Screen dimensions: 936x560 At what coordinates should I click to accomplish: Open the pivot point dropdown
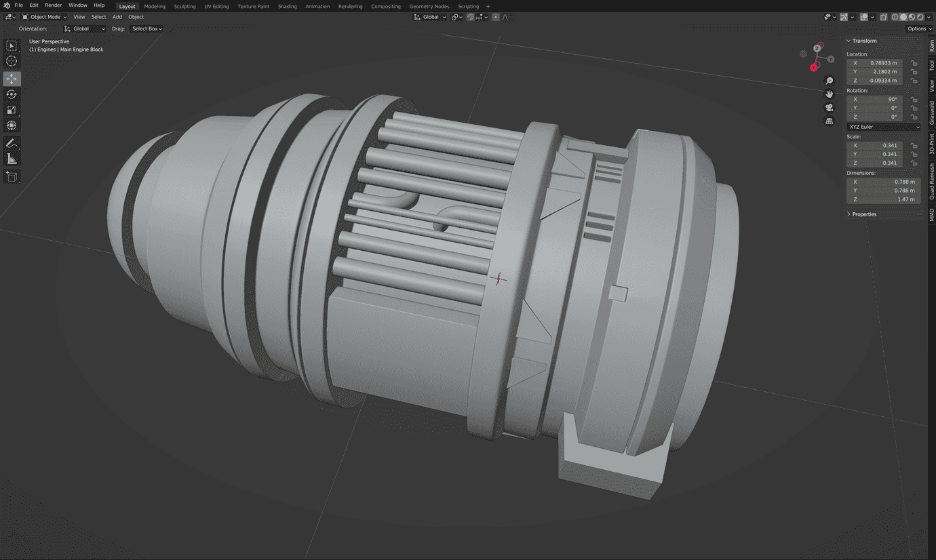tap(456, 17)
